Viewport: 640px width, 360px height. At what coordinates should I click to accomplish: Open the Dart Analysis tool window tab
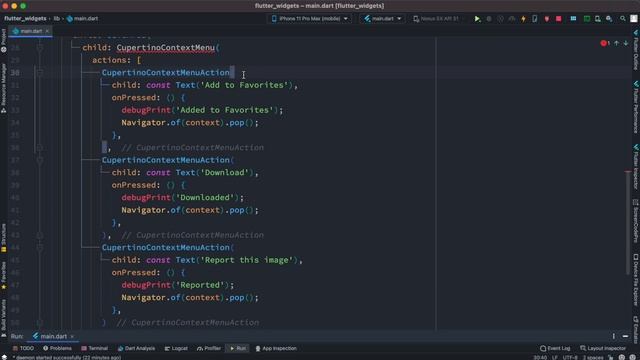pos(136,348)
